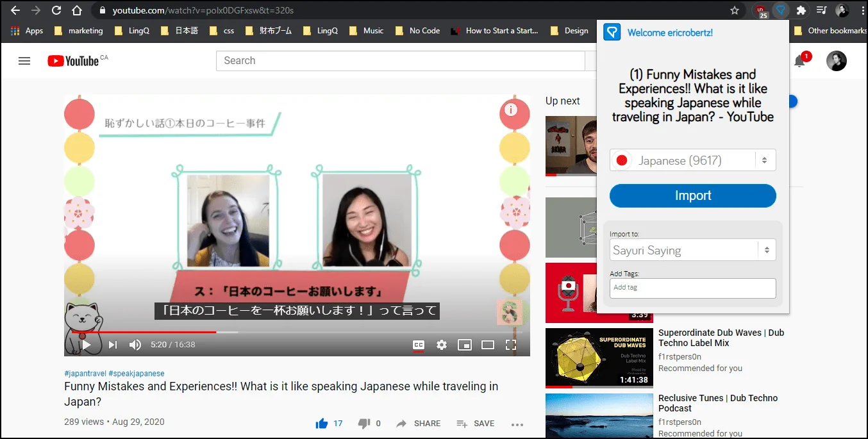Click the LingQ importer extension icon
868x439 pixels.
click(780, 10)
